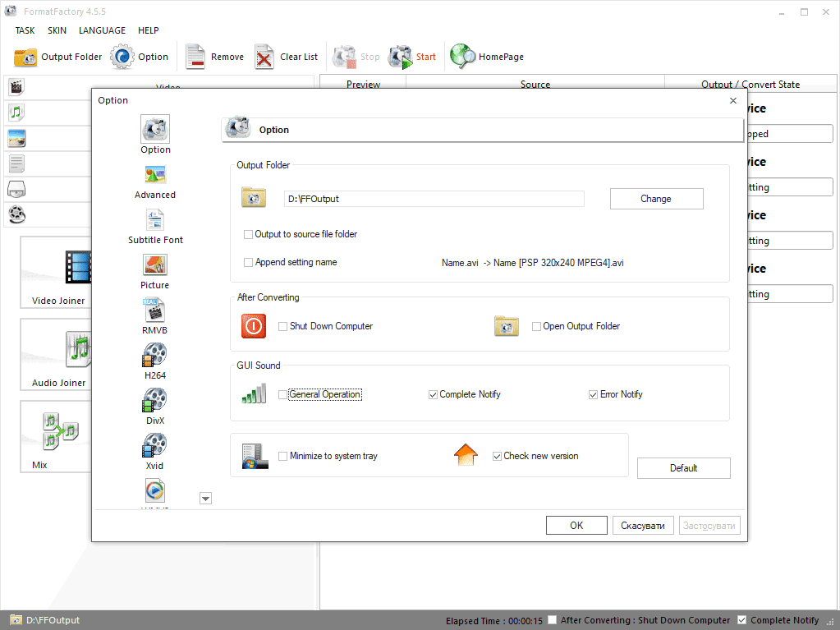
Task: Open the HomePage globe icon
Action: point(462,56)
